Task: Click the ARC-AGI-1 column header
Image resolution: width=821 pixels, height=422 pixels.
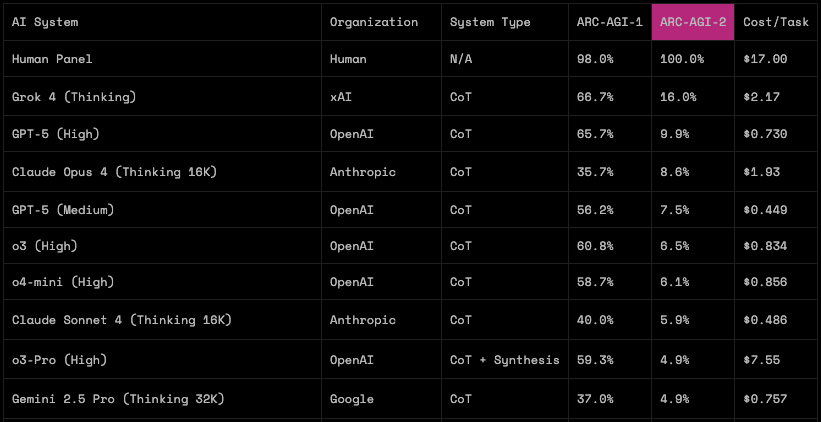Action: coord(610,21)
